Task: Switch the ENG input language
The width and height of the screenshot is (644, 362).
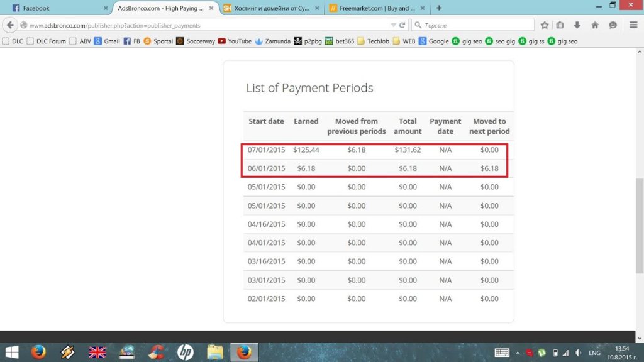Action: (594, 353)
